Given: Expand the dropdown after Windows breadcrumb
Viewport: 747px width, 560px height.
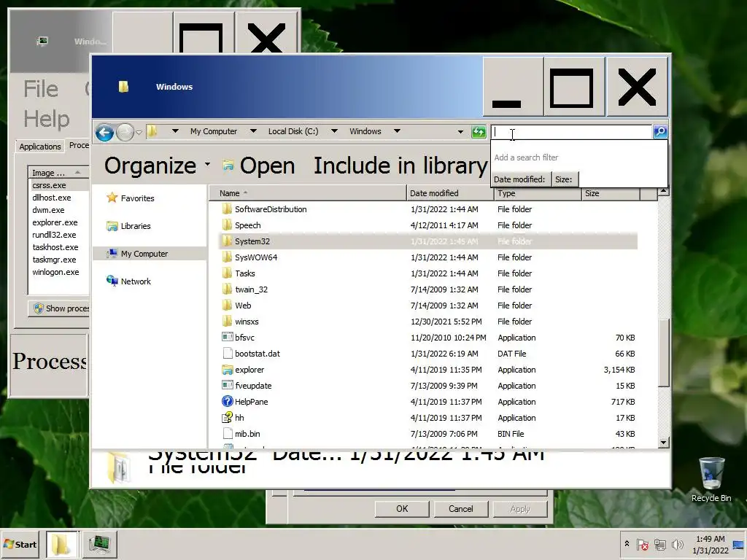Looking at the screenshot, I should tap(397, 131).
